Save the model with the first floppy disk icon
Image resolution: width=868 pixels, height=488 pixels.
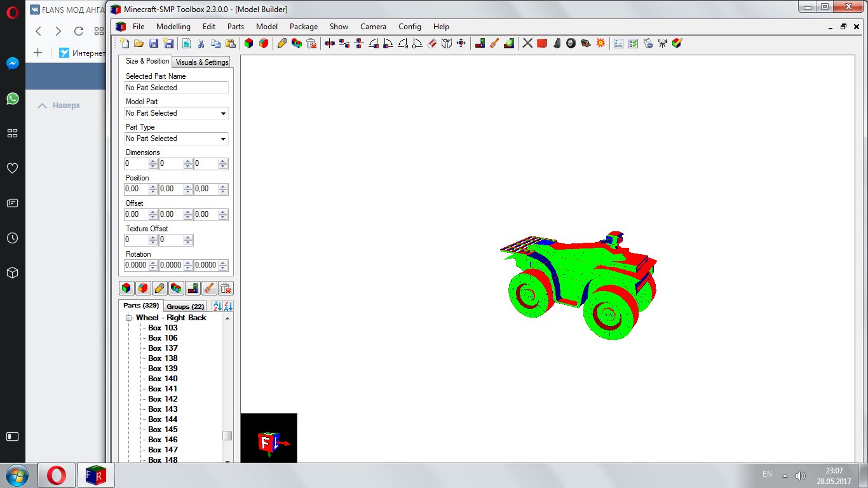click(x=154, y=43)
